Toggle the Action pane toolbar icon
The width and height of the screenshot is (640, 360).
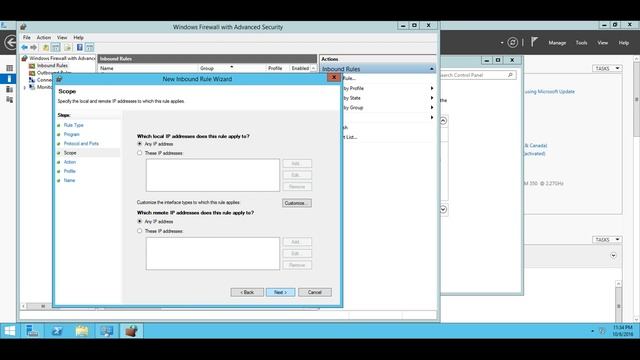coord(89,47)
